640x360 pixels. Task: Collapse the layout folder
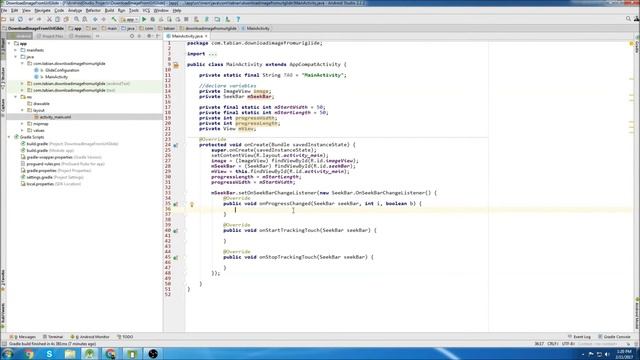coord(22,110)
